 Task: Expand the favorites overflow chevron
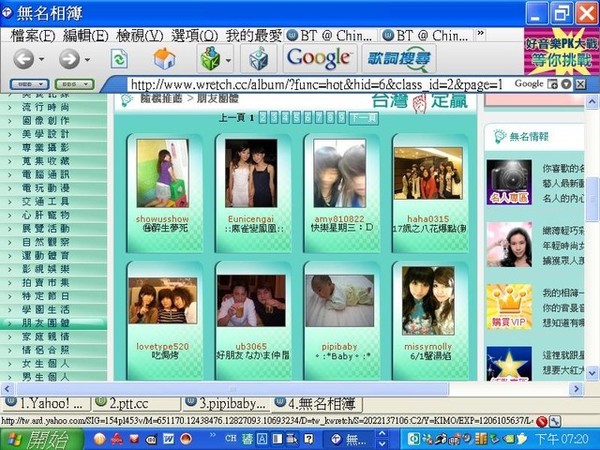(x=481, y=34)
